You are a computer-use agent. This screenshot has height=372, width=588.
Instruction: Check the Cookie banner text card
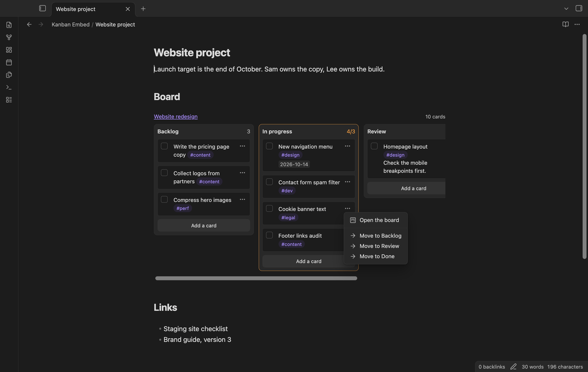(269, 209)
